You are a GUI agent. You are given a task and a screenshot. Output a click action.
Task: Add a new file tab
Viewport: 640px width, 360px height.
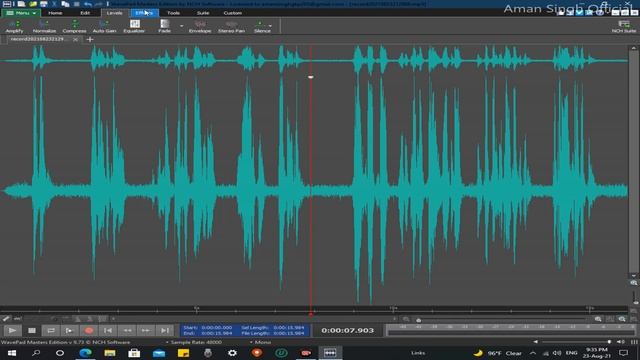pos(90,40)
